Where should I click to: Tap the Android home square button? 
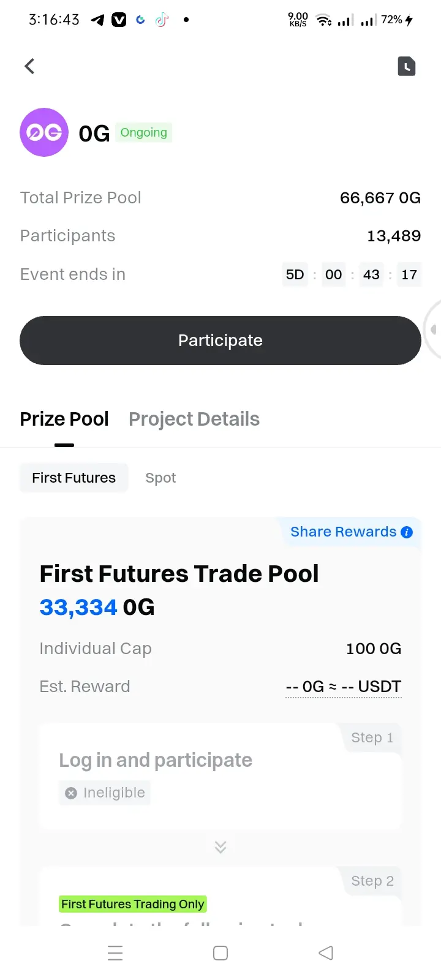(221, 953)
